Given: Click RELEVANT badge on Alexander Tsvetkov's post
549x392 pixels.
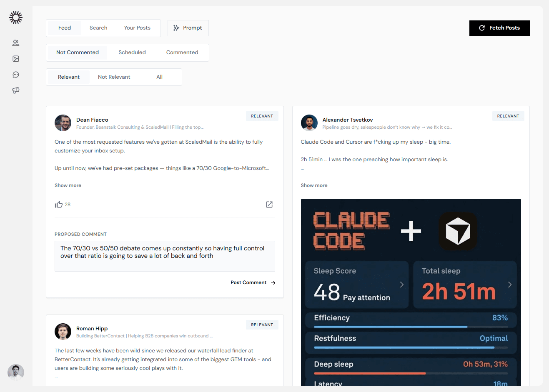Looking at the screenshot, I should tap(508, 116).
